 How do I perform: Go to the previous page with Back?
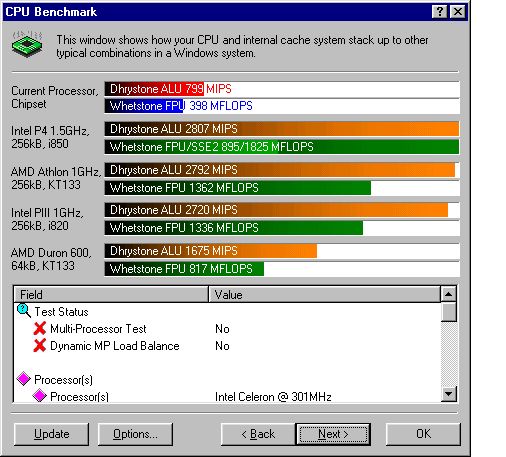point(258,434)
